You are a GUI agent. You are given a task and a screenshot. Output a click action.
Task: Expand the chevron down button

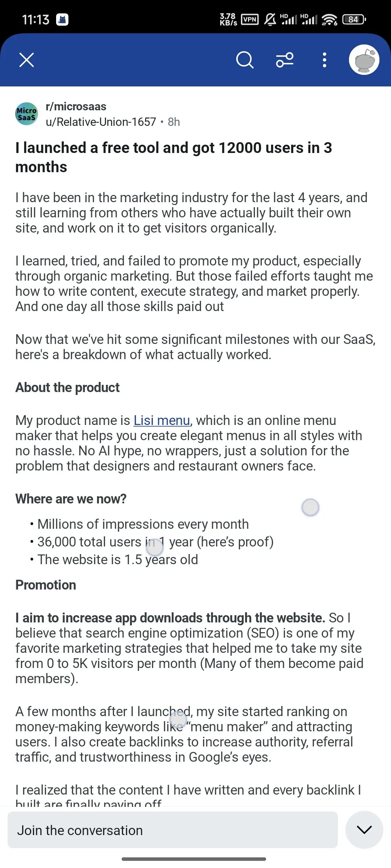point(364,830)
